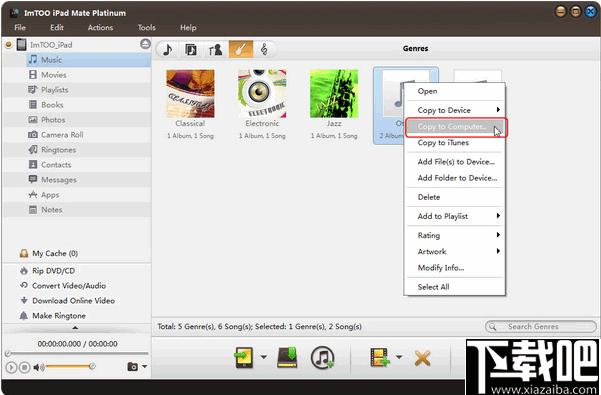
Task: Click Rip DVD/CD
Action: pos(48,270)
